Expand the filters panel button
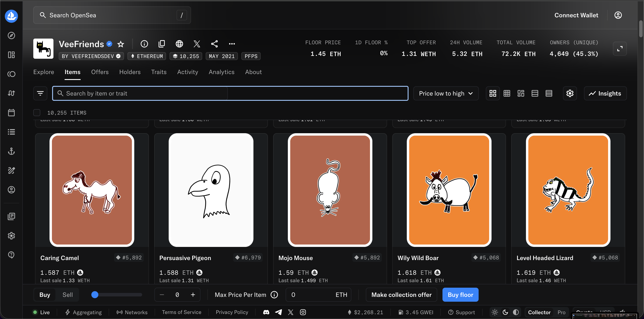Screen dimensions: 644x319 pos(40,94)
